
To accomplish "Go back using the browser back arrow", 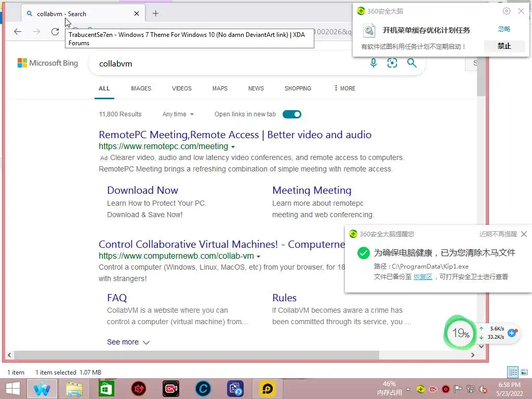I will [x=18, y=32].
